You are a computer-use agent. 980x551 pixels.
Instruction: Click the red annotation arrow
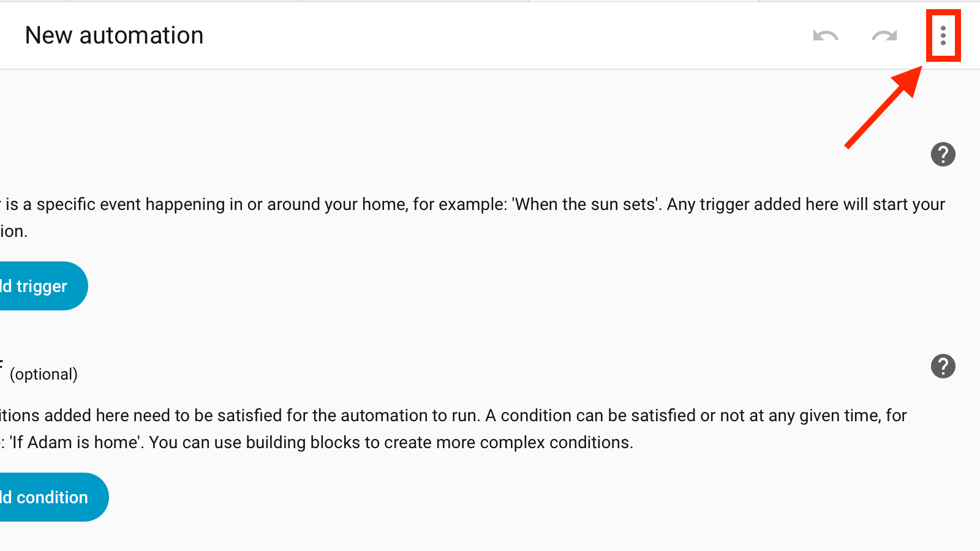point(883,107)
